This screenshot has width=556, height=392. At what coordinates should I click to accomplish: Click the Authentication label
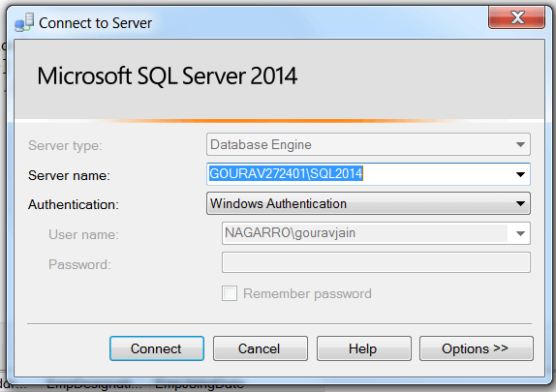point(74,204)
